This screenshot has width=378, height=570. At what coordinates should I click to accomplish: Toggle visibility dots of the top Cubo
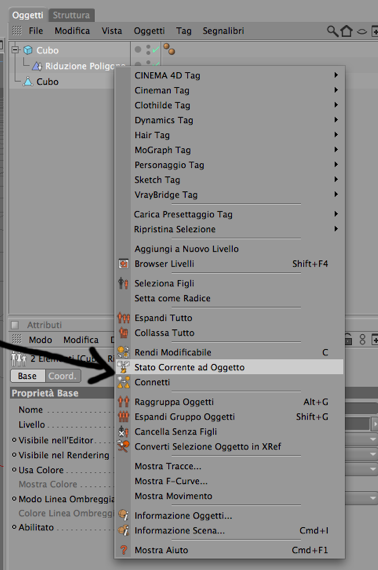point(148,50)
